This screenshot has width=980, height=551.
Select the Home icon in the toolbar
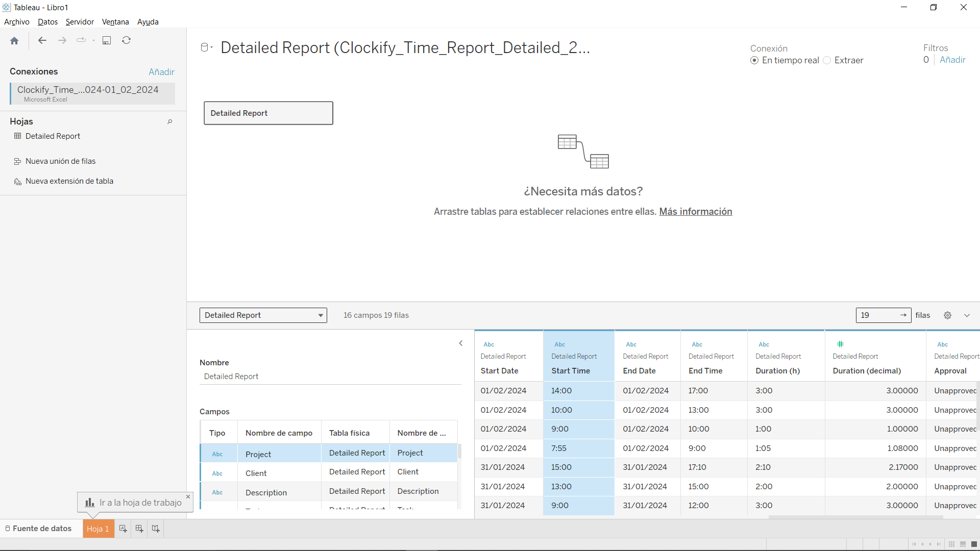coord(14,40)
